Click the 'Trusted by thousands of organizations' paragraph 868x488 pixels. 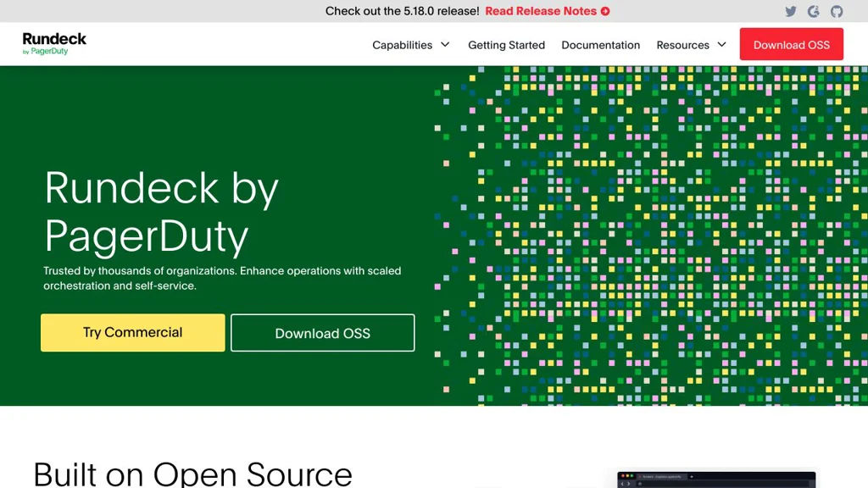coord(222,278)
